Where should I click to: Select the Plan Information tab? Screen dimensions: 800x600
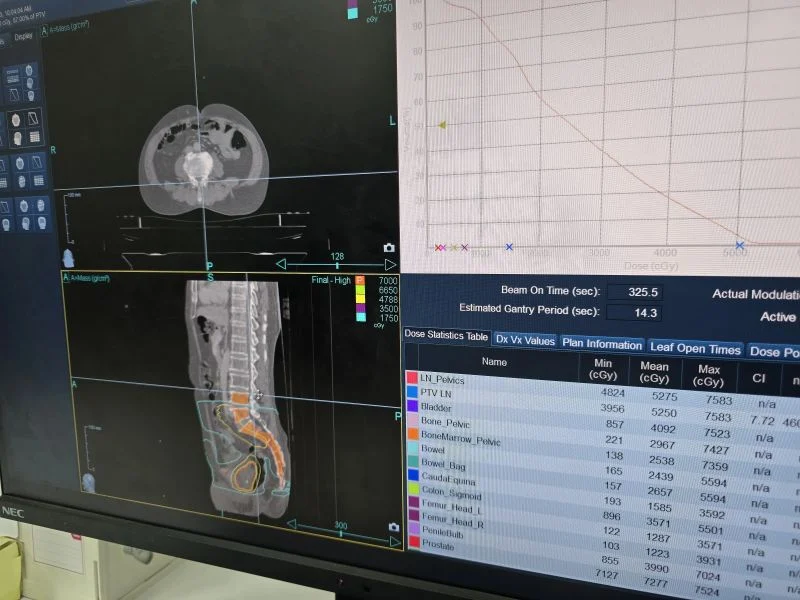[x=601, y=344]
